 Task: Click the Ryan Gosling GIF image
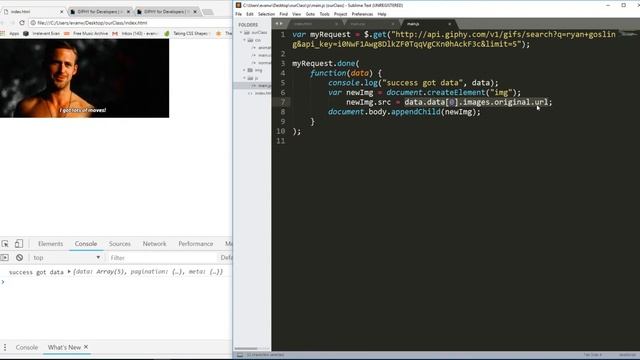84,78
